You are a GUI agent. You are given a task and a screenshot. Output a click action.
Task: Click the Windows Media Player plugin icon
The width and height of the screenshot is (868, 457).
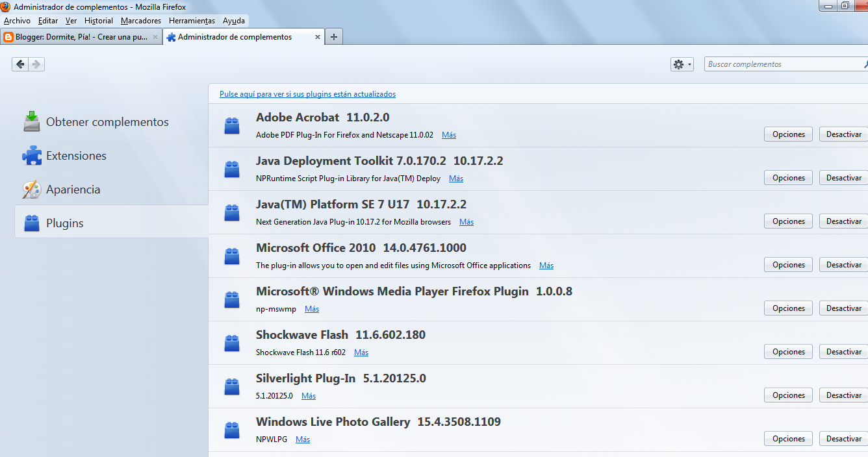(x=232, y=299)
